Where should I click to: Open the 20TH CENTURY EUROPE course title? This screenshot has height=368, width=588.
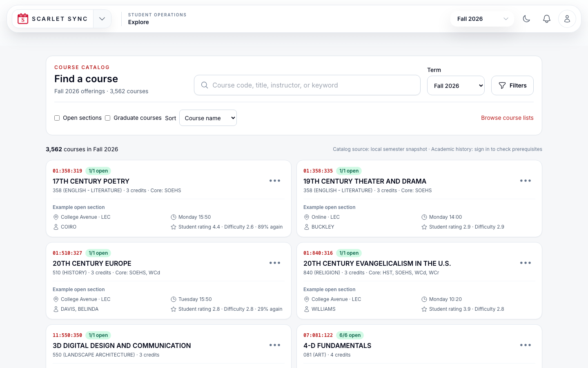[x=92, y=263]
